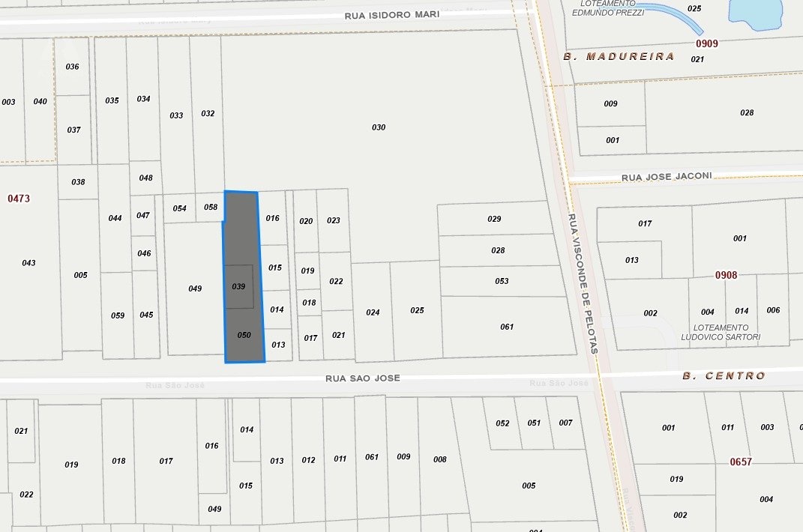Select block number 0908
Screen dimensions: 803x532
point(726,275)
